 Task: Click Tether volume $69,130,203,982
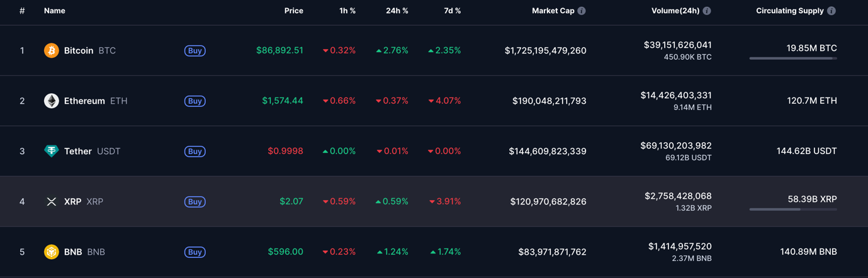click(676, 146)
